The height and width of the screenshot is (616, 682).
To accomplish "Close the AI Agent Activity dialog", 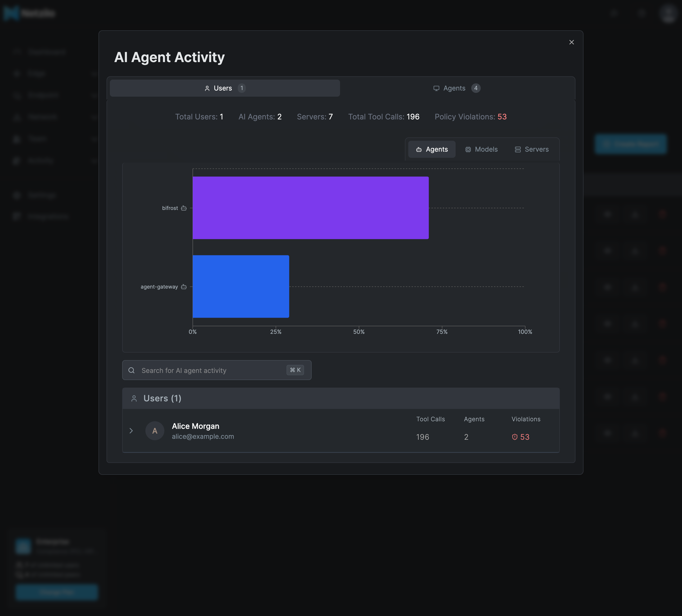I will click(571, 42).
